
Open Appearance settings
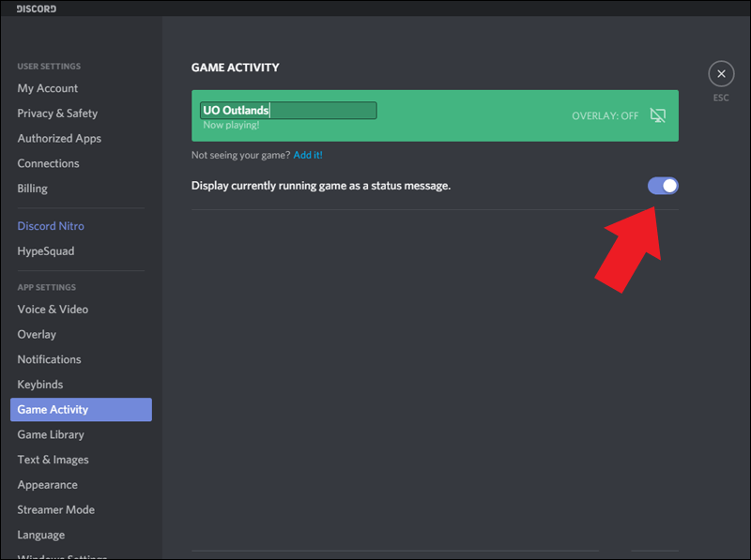47,485
